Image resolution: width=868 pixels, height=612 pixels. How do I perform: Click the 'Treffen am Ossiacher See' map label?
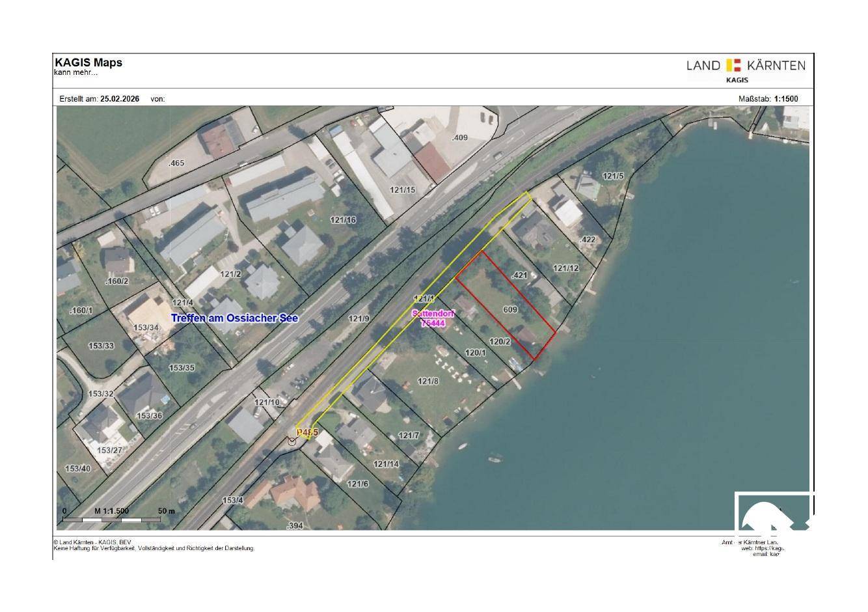[x=234, y=318]
